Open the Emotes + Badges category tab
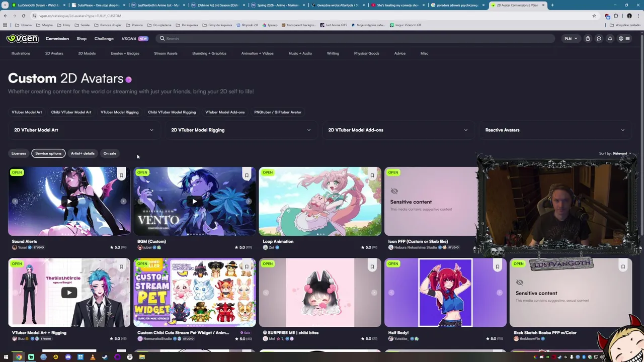 coord(125,53)
